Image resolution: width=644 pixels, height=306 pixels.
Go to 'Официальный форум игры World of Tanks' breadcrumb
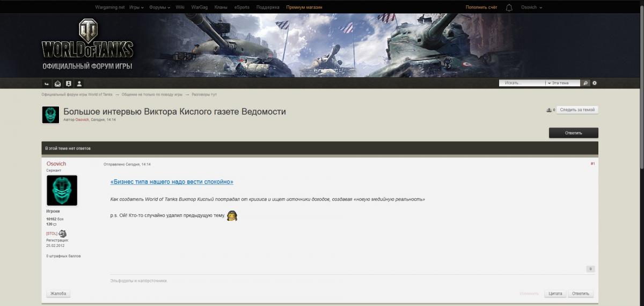click(77, 94)
